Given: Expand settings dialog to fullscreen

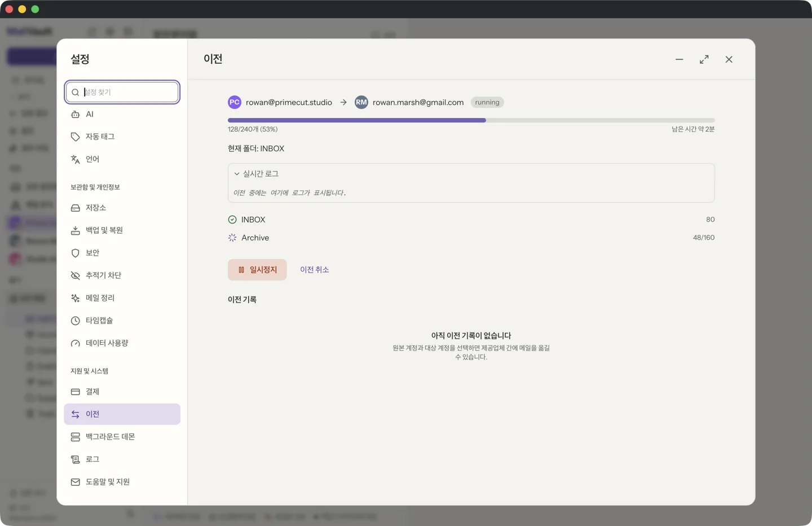Looking at the screenshot, I should click(x=704, y=59).
